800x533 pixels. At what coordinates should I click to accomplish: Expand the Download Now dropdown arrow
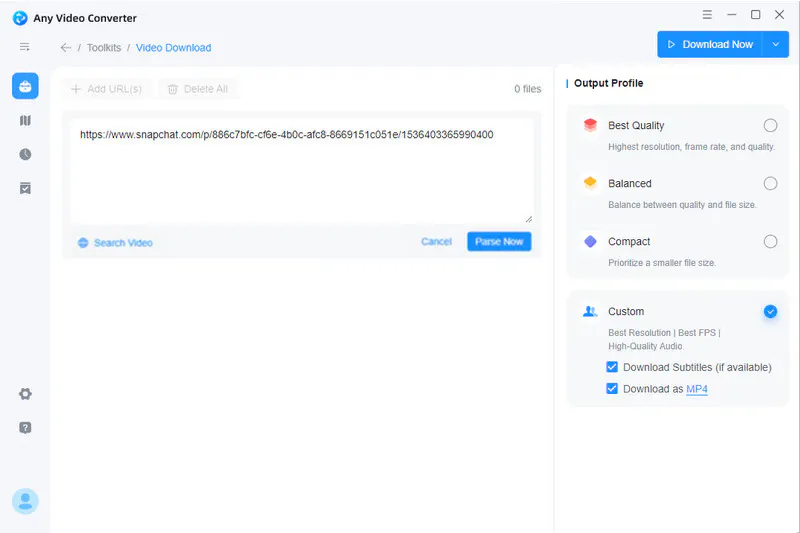click(776, 44)
